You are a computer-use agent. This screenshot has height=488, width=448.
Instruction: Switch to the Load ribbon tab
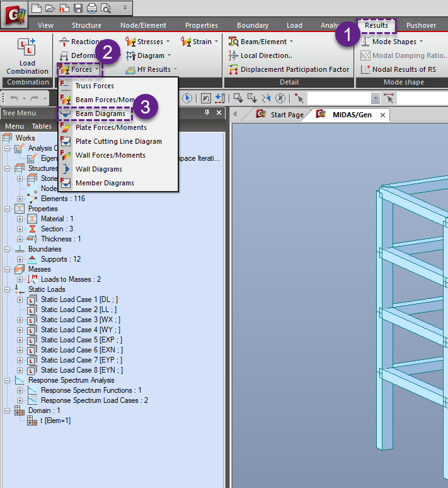click(x=294, y=25)
